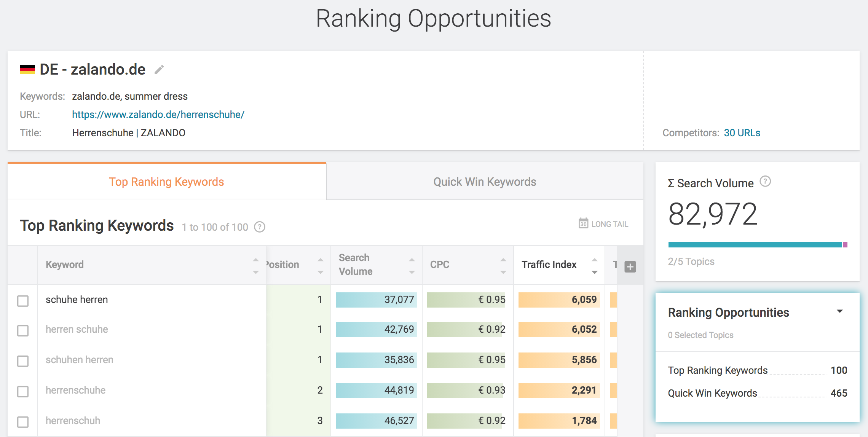Switch to Quick Win Keywords tab
Image resolution: width=868 pixels, height=437 pixels.
[485, 182]
